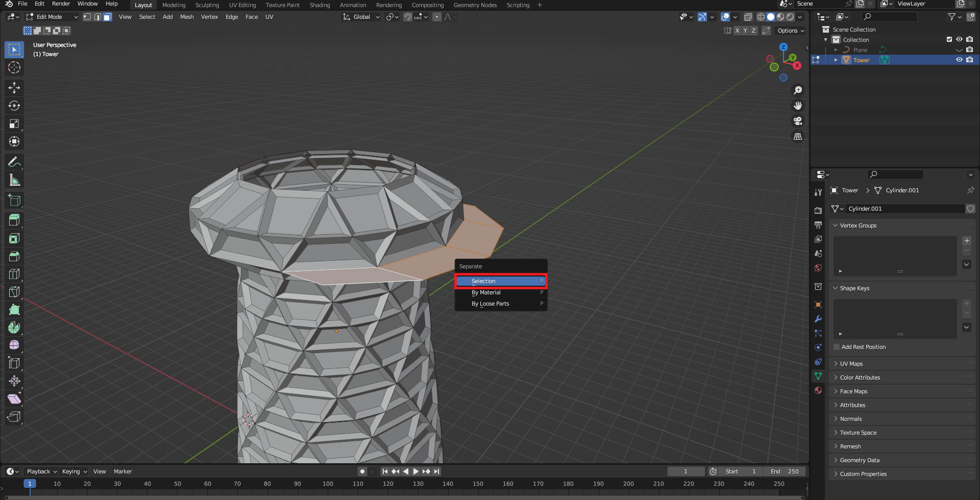Uncheck Collection exclude checkbox in outliner

(x=949, y=39)
